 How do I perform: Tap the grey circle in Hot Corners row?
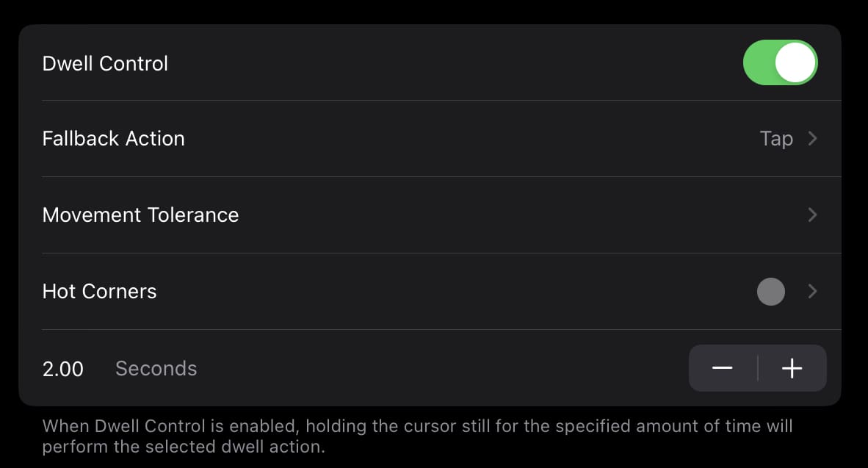[x=770, y=292]
